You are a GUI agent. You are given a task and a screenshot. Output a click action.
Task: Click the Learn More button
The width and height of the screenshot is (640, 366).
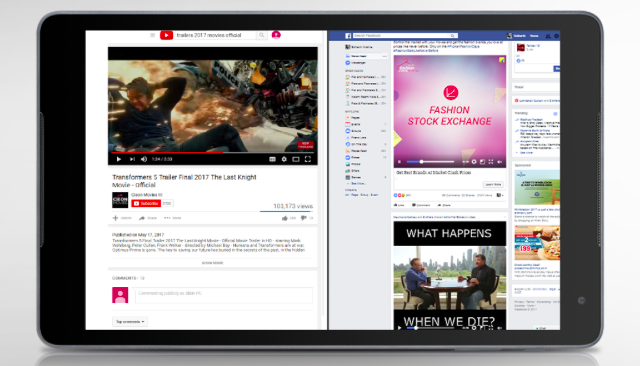click(493, 184)
